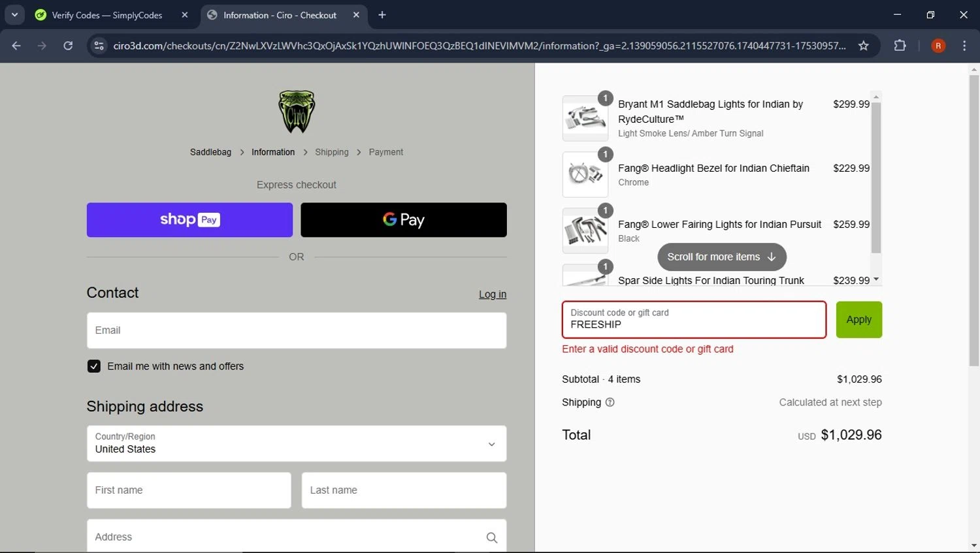Toggle Email me with news and offers
Image resolution: width=980 pixels, height=553 pixels.
click(x=94, y=366)
